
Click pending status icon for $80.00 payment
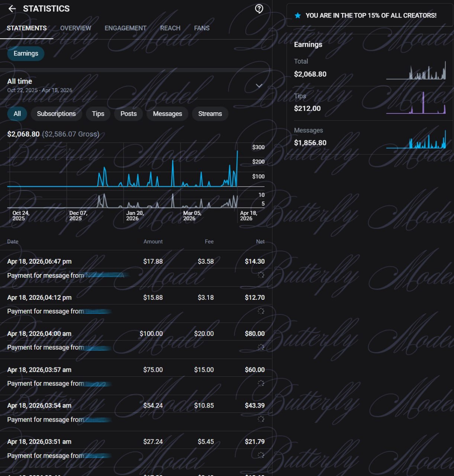[261, 347]
